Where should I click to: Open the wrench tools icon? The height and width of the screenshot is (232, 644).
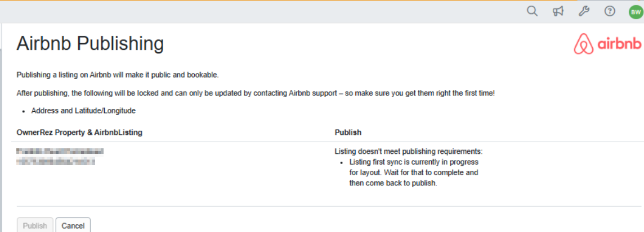coord(584,11)
